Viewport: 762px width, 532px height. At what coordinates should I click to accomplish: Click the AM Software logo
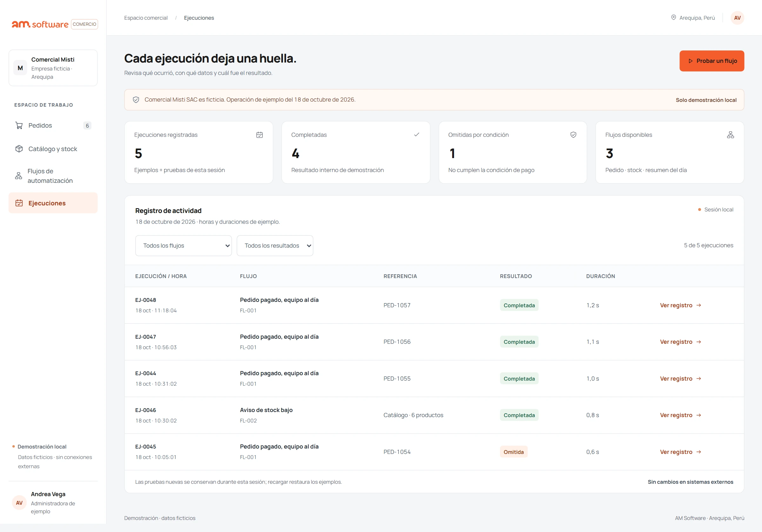pos(40,24)
